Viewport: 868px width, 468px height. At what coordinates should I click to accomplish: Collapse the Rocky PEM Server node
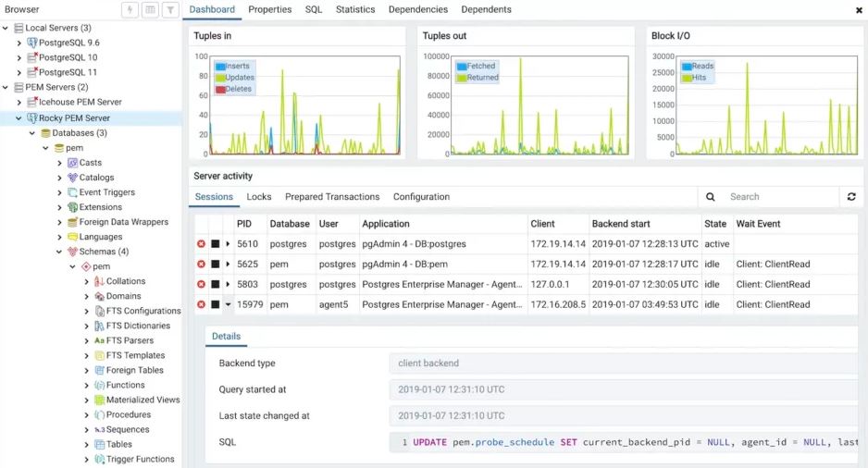19,117
